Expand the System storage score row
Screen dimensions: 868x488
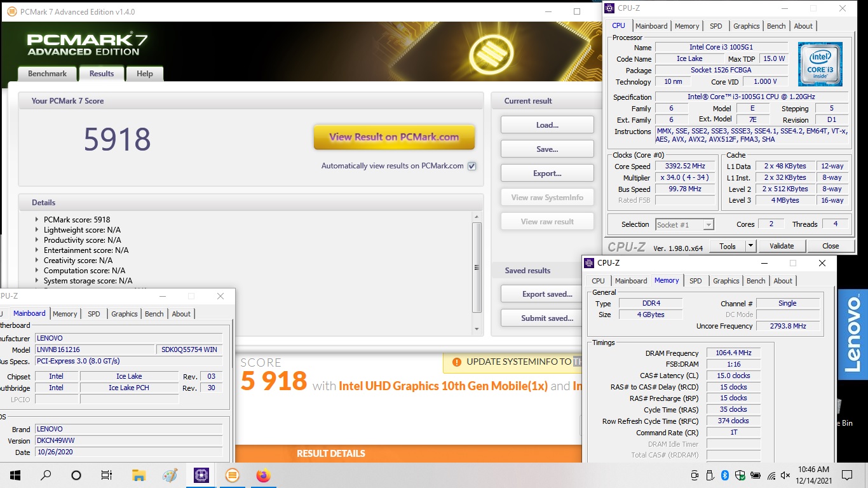(x=37, y=281)
